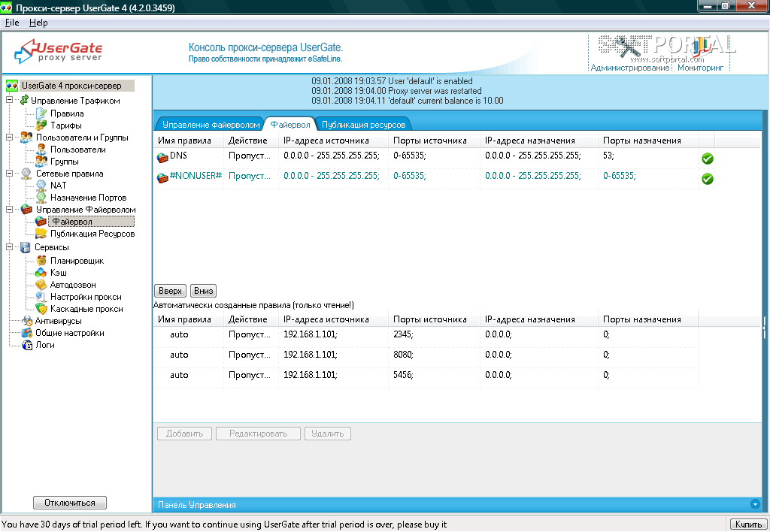Switch to Управление файерволом tab
Viewport: 770px width, 532px height.
[211, 125]
